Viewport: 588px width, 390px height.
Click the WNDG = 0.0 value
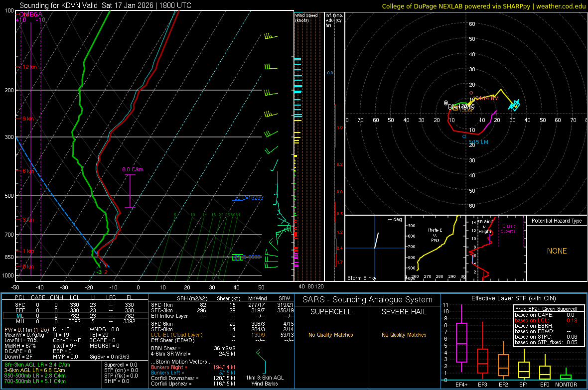104,329
